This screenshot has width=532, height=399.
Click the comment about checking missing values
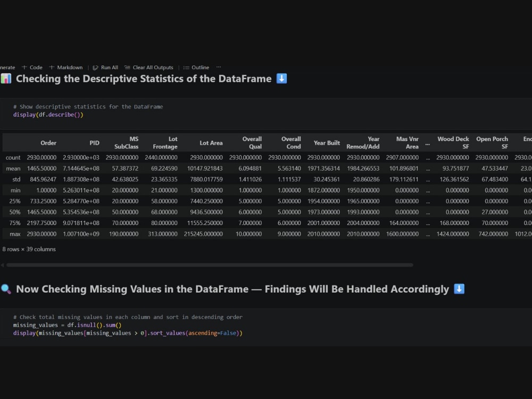click(x=128, y=317)
